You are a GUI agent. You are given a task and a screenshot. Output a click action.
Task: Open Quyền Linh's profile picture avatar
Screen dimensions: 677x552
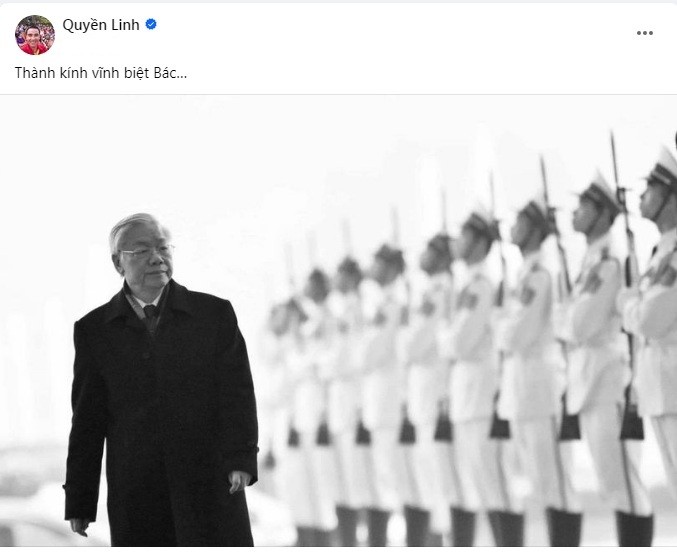coord(35,35)
